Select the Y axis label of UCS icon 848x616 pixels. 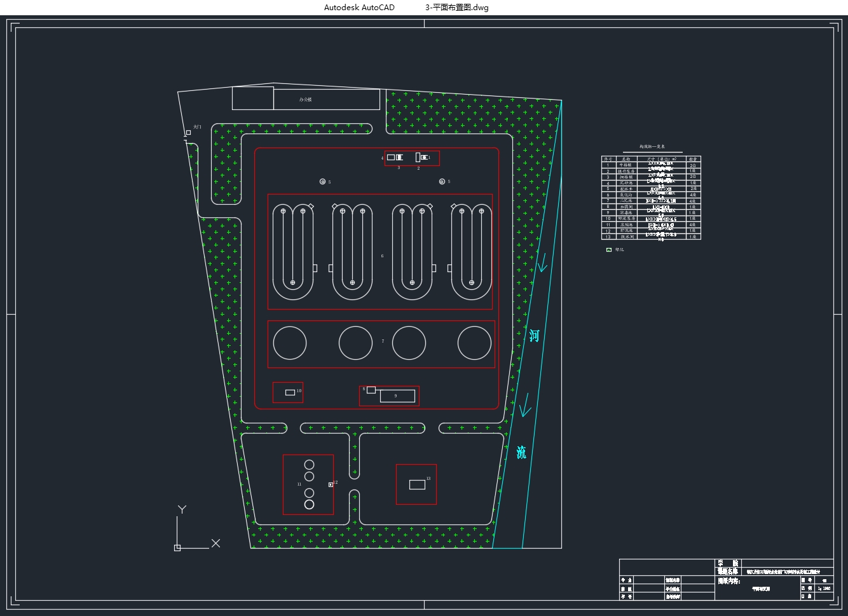(x=182, y=509)
